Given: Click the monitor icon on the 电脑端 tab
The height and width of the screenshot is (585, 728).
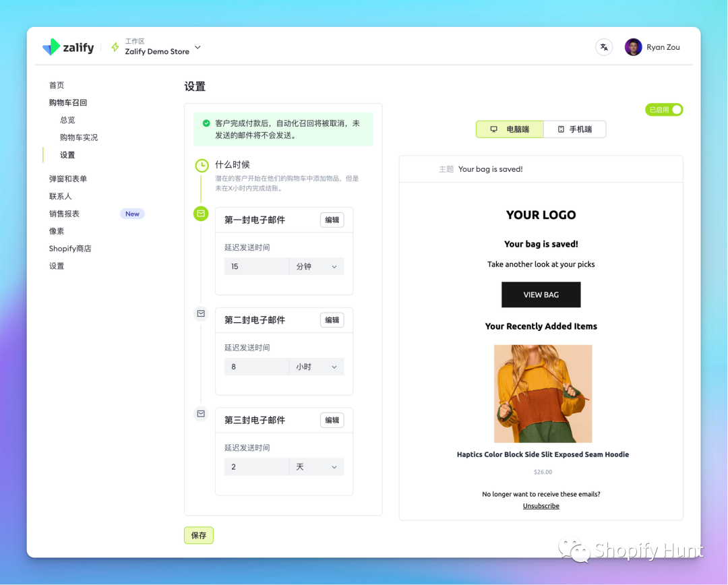Looking at the screenshot, I should pos(495,129).
